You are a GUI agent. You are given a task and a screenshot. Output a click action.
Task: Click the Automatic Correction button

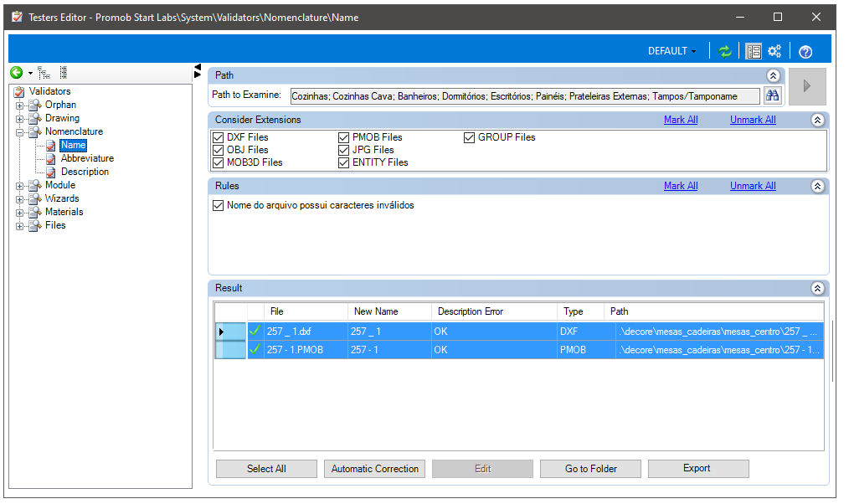(x=375, y=469)
